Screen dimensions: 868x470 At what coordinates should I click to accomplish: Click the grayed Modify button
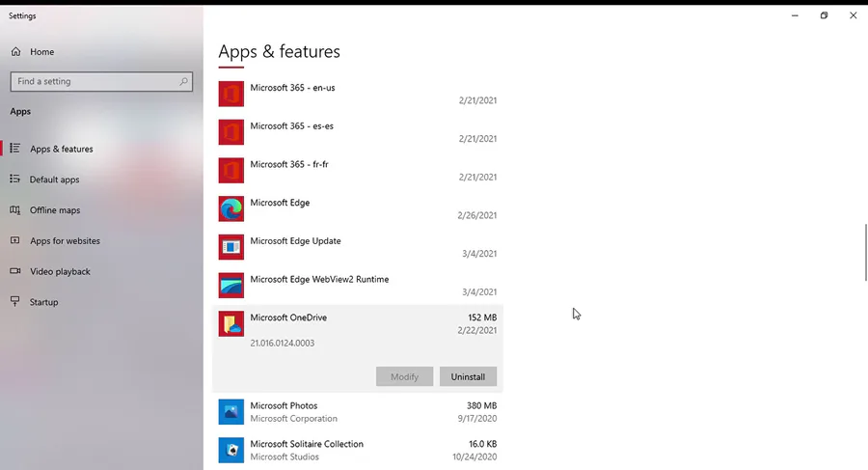(x=404, y=376)
